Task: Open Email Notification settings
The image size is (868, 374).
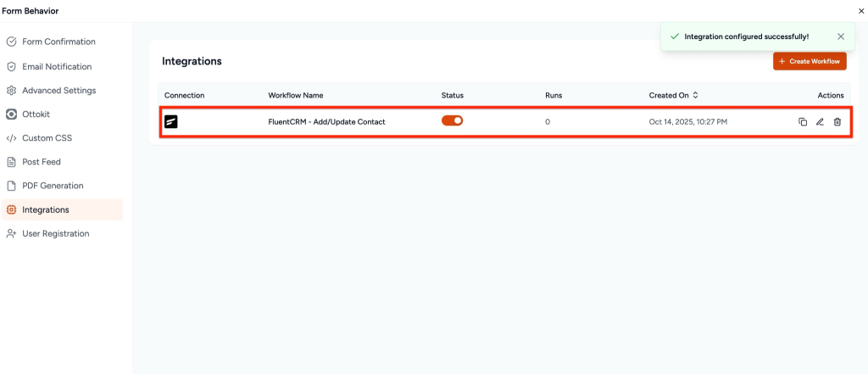Action: [62, 66]
